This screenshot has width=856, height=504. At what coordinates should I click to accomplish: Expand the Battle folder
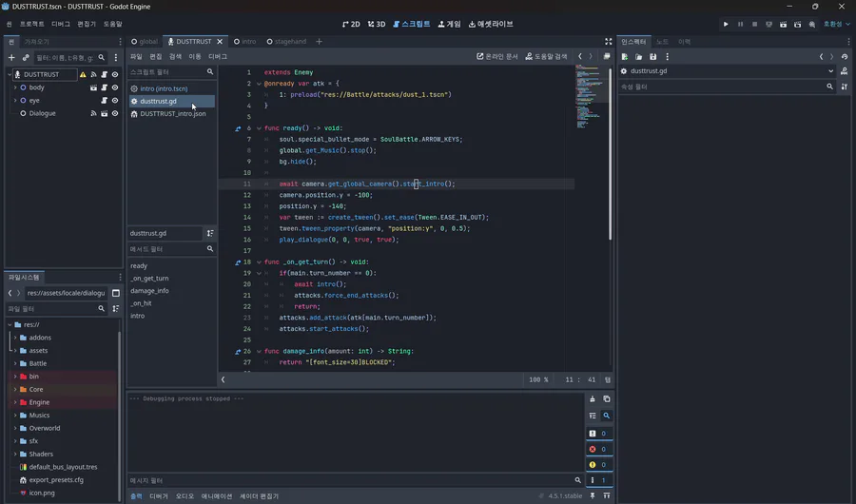pyautogui.click(x=15, y=363)
